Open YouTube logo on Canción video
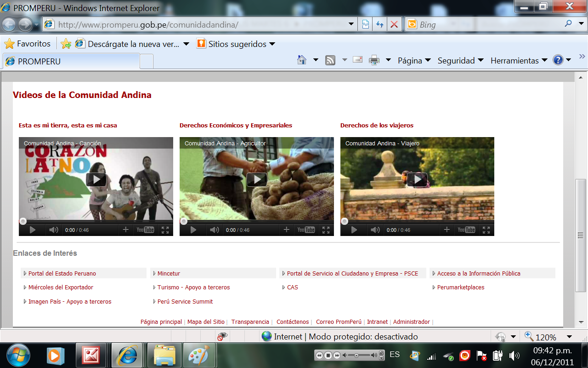Image resolution: width=588 pixels, height=368 pixels. click(145, 230)
